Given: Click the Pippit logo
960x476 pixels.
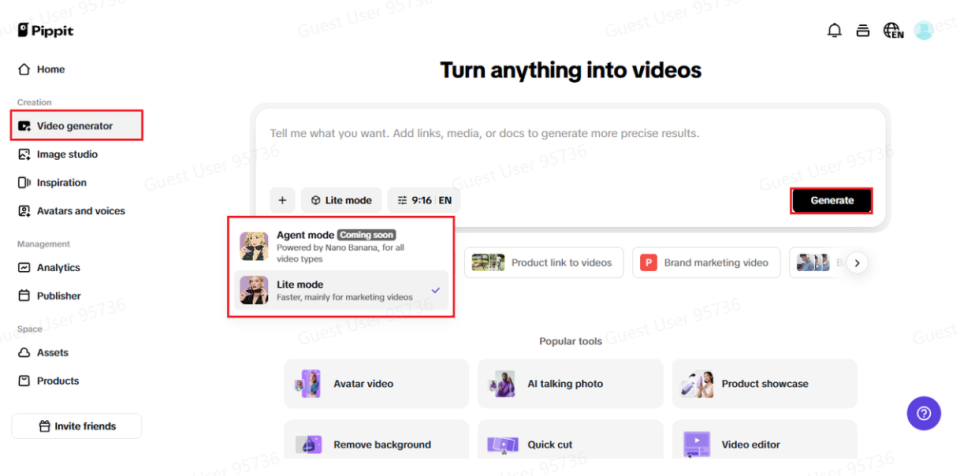Looking at the screenshot, I should pyautogui.click(x=46, y=31).
